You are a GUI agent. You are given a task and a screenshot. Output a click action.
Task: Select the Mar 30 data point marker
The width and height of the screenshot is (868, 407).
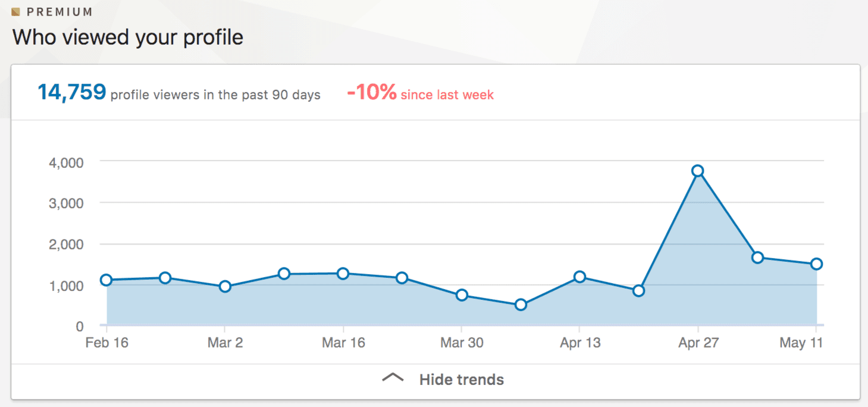click(462, 295)
